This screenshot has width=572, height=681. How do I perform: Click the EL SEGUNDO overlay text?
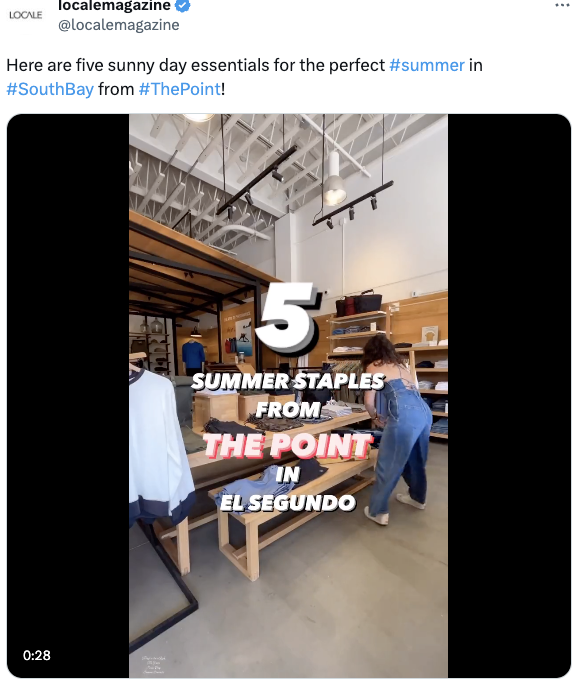(x=288, y=502)
